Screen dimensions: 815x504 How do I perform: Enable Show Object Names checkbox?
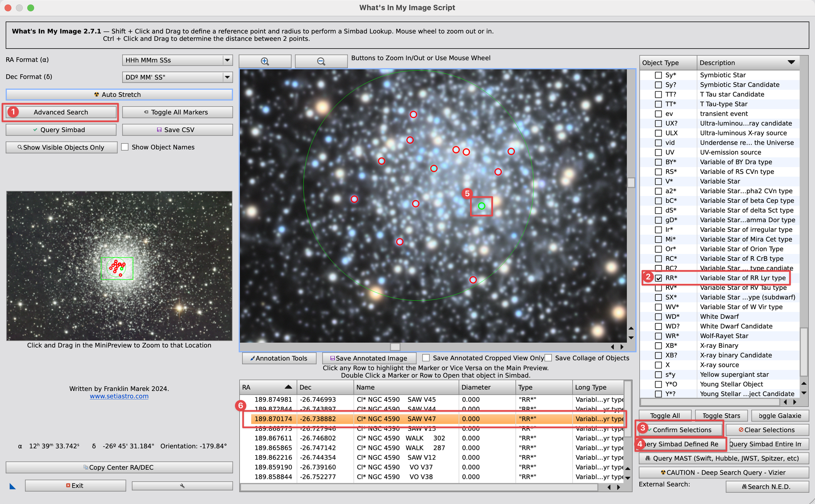pyautogui.click(x=125, y=147)
